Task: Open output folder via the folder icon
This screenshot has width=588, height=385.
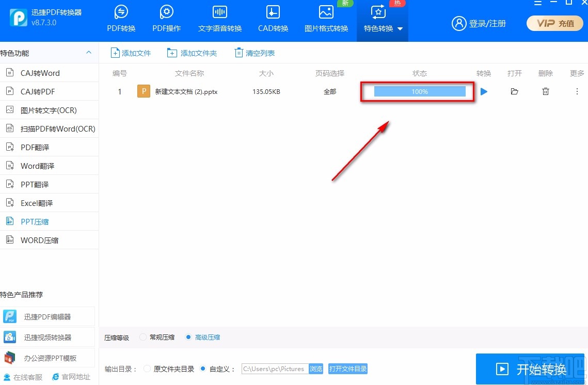Action: (514, 91)
